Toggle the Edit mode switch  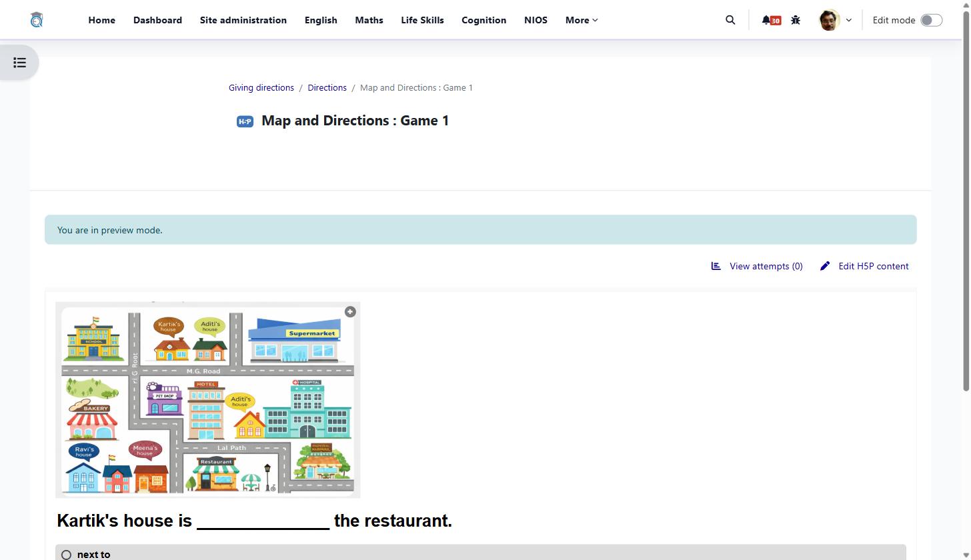931,20
